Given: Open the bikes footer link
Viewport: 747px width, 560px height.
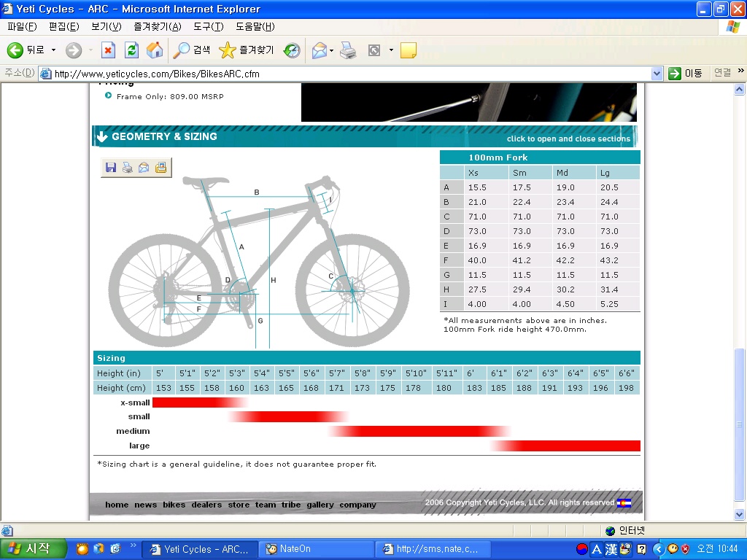Looking at the screenshot, I should tap(174, 505).
